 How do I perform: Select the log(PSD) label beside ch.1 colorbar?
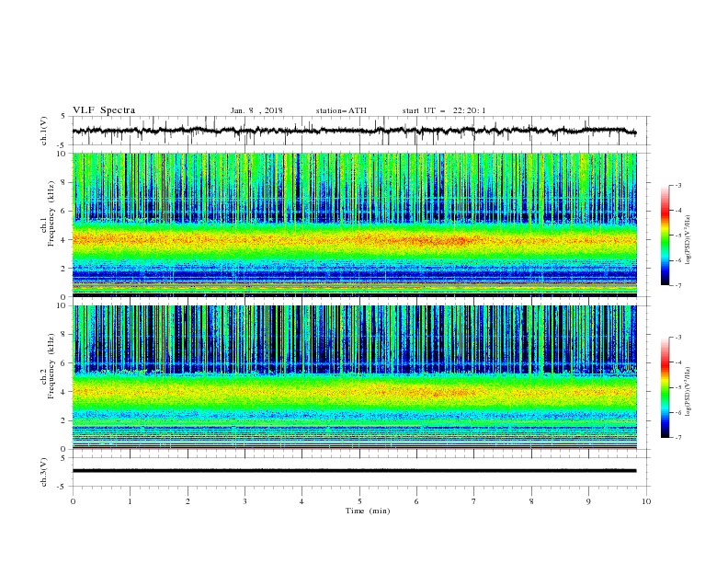point(688,240)
